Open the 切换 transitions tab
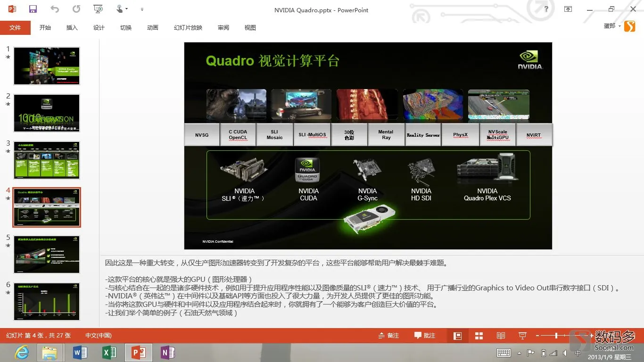 126,28
